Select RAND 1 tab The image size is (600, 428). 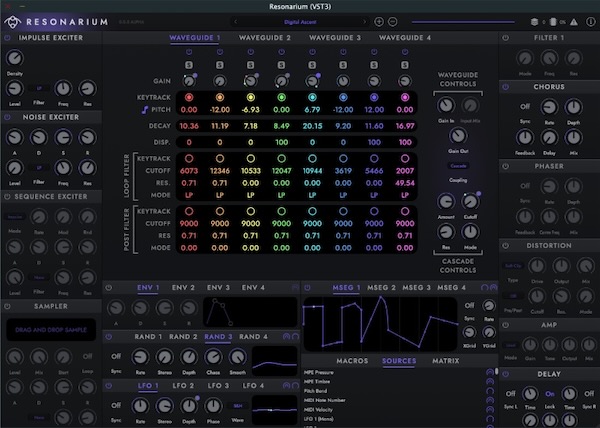click(x=148, y=337)
